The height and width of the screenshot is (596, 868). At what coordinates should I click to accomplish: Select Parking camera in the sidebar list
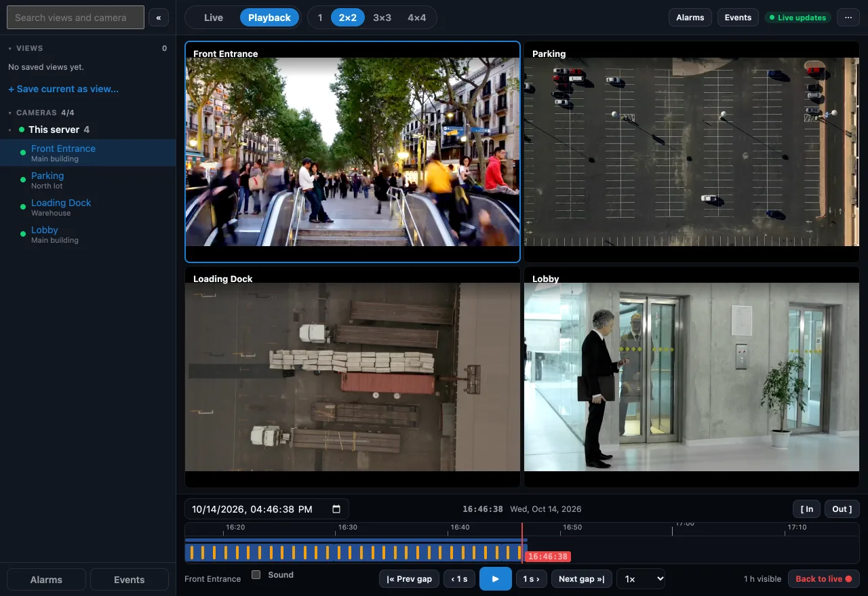coord(88,180)
